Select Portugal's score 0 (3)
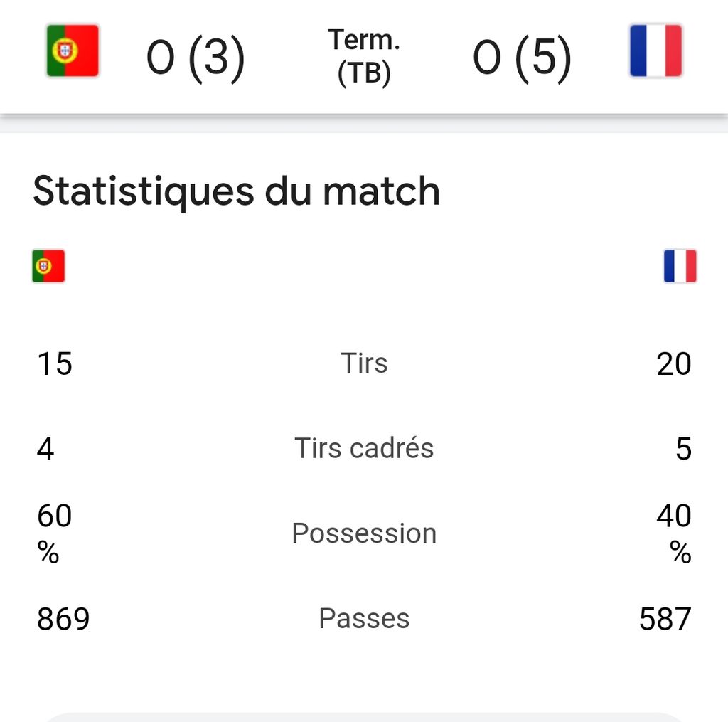The image size is (728, 722). pyautogui.click(x=196, y=58)
